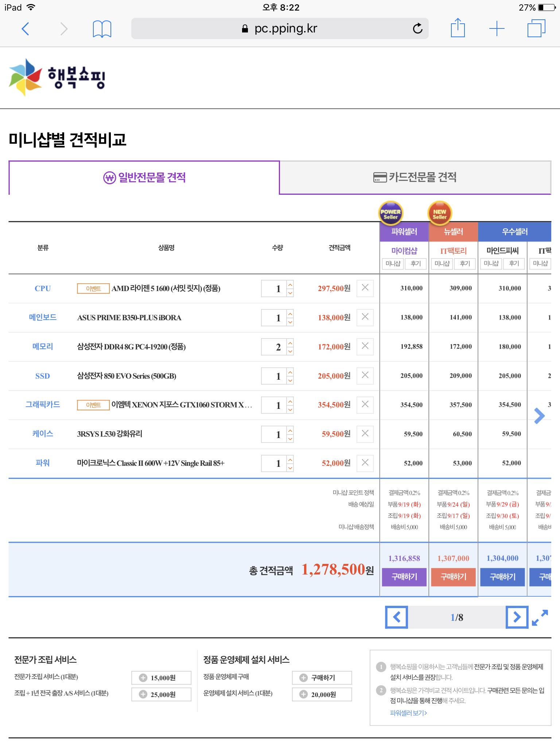
Task: Buy from 마인드피씨 with blue 구매하기
Action: tap(503, 577)
